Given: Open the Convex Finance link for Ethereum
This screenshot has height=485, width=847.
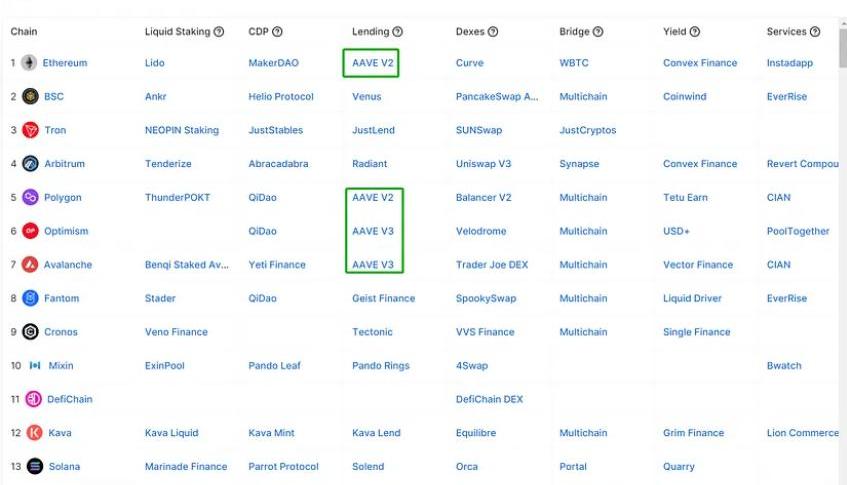Looking at the screenshot, I should coord(700,63).
